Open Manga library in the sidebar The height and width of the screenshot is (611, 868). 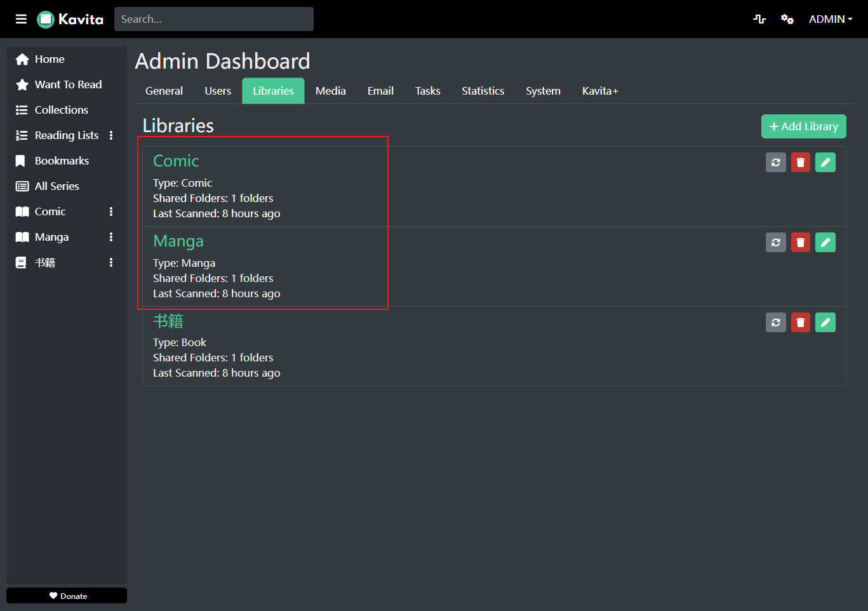pyautogui.click(x=51, y=237)
